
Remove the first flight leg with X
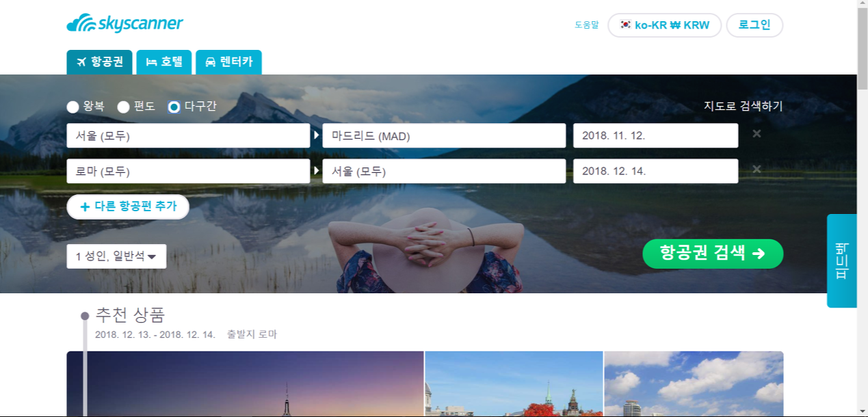pos(757,134)
